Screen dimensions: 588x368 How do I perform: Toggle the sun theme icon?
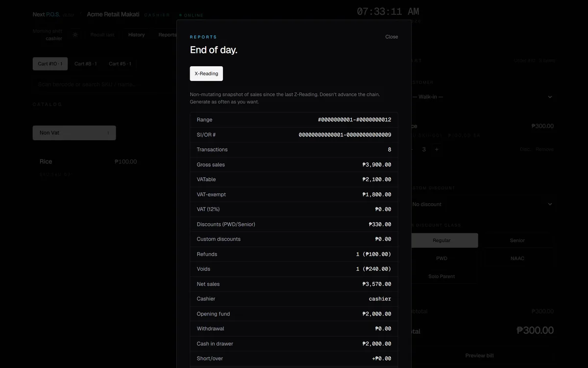[75, 35]
